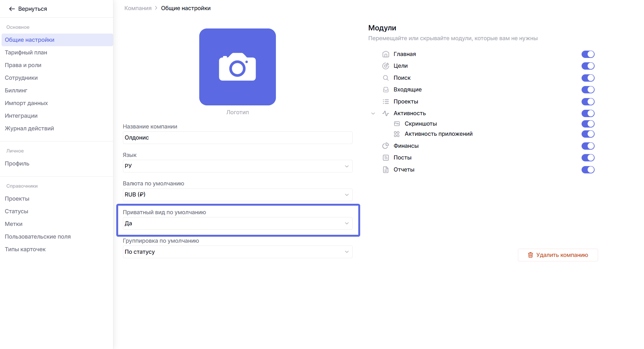Click the Активность pulse icon

(x=386, y=113)
